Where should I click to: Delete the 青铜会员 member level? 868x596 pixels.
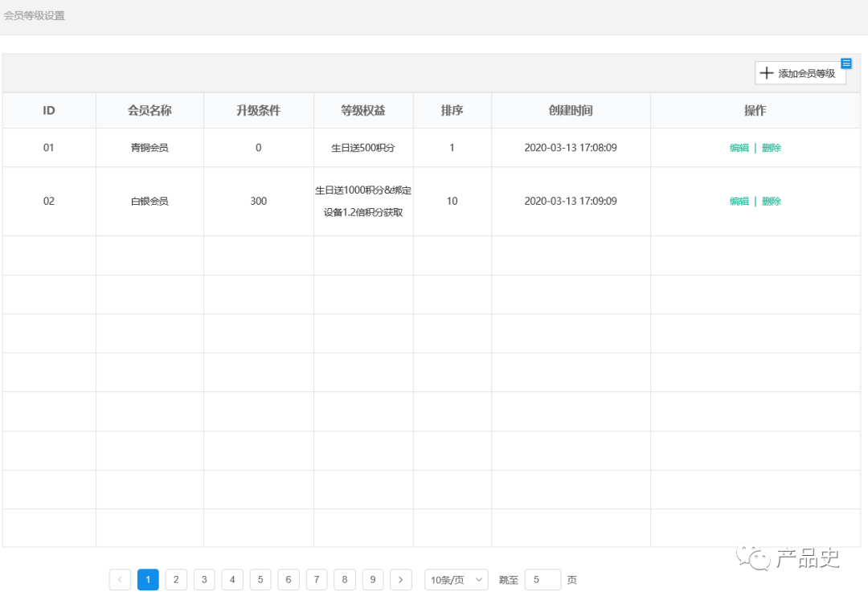772,148
